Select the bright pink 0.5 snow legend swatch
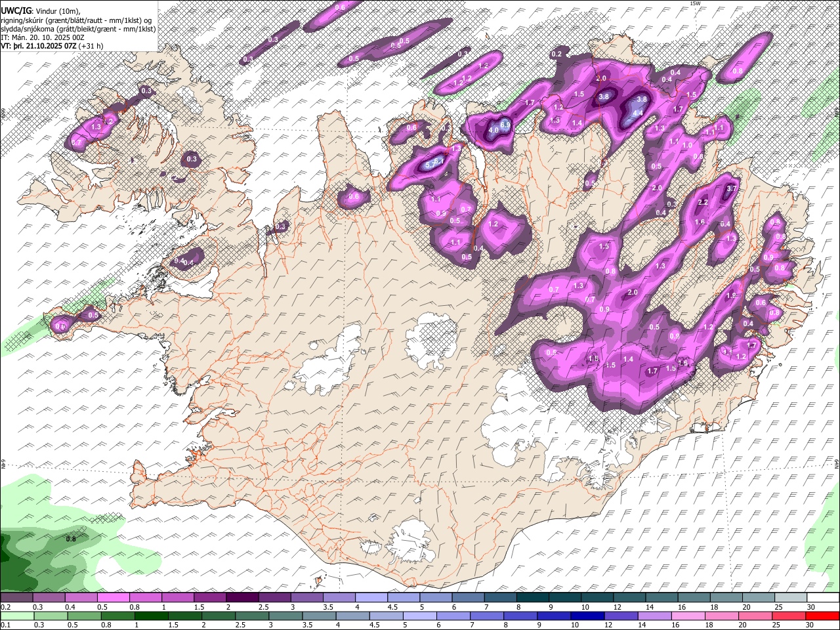This screenshot has height=630, width=840. [x=113, y=597]
